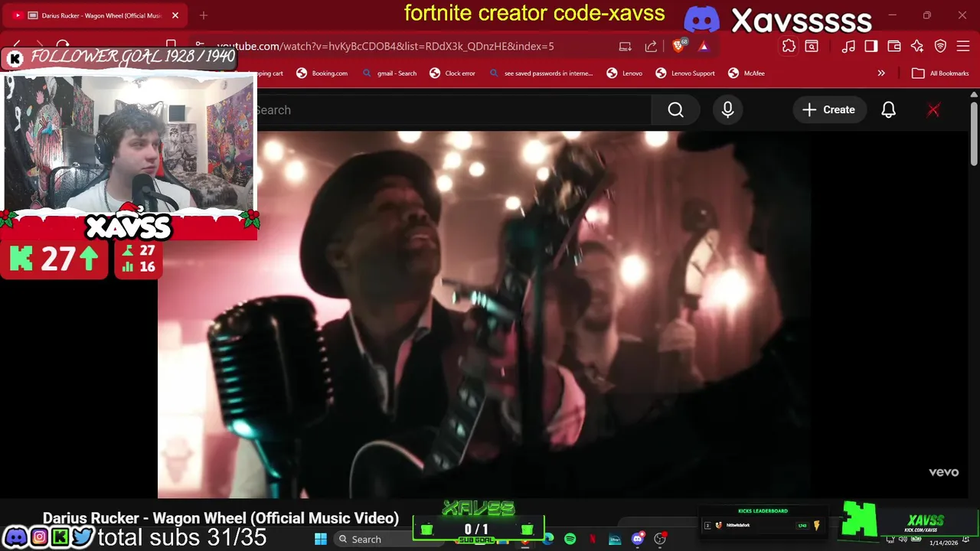Image resolution: width=980 pixels, height=551 pixels.
Task: Open the Lenovo Support bookmark
Action: [686, 73]
